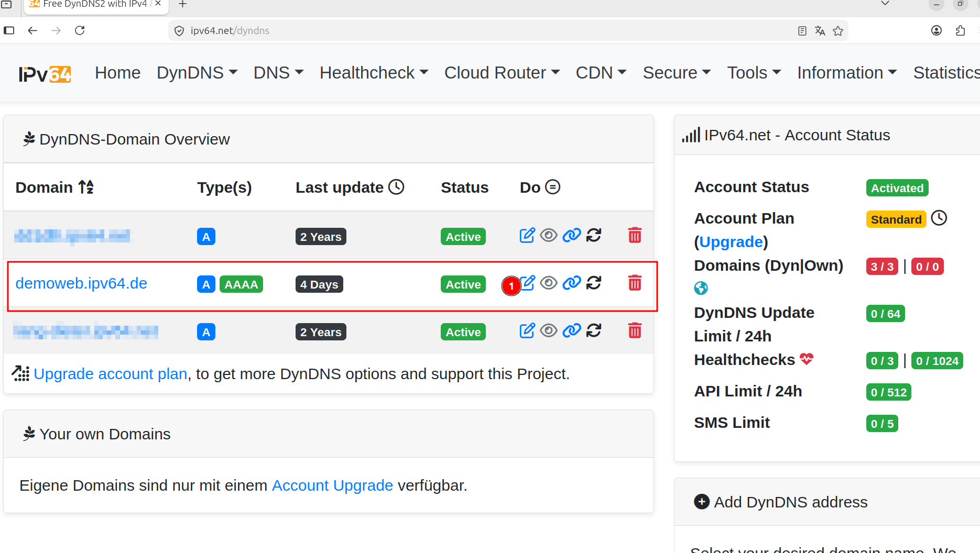Bookmark this page with the star
Viewport: 980px width, 553px height.
[838, 31]
